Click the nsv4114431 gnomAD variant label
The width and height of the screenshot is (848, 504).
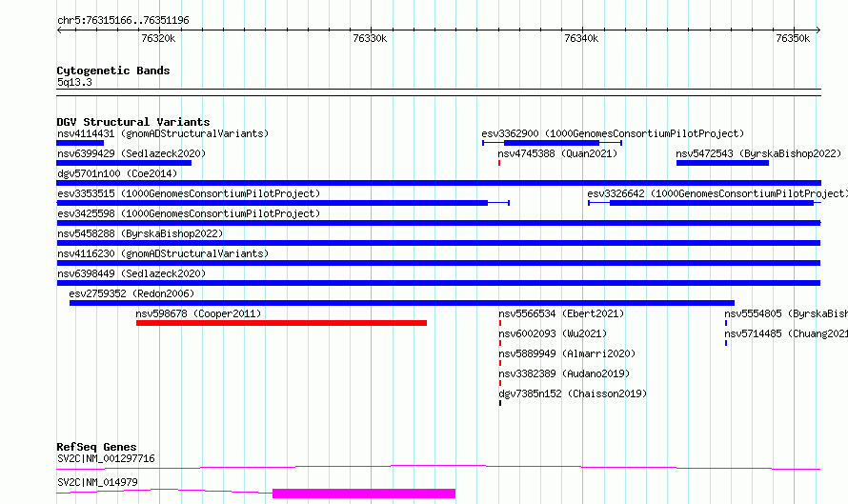[163, 133]
